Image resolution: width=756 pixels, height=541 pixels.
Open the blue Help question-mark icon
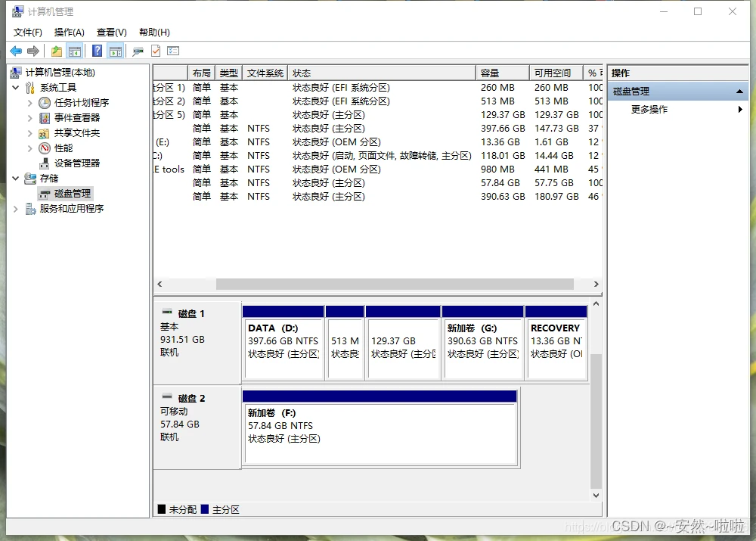pyautogui.click(x=97, y=51)
